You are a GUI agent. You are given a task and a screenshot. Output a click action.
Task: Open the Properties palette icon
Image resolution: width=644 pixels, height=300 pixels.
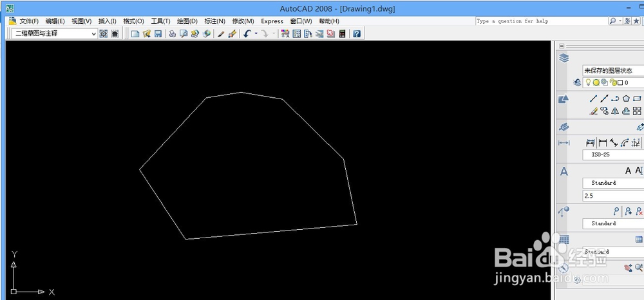(x=285, y=33)
